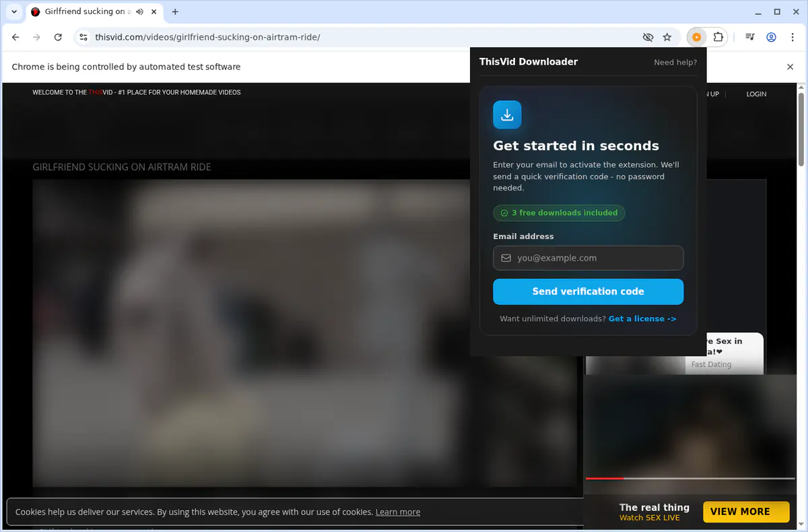This screenshot has height=532, width=808.
Task: Click the ThisVid Downloader popup title
Action: click(529, 61)
